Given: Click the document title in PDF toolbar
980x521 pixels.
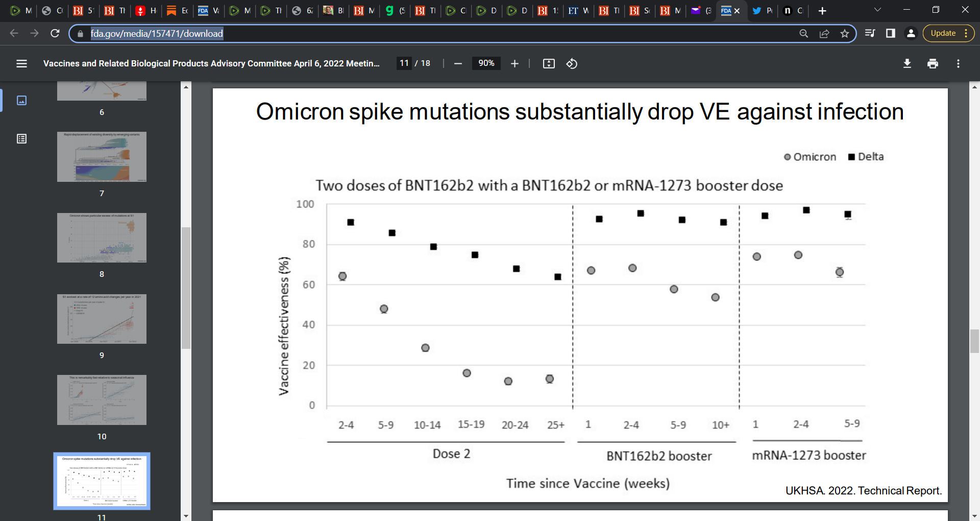Looking at the screenshot, I should 211,63.
